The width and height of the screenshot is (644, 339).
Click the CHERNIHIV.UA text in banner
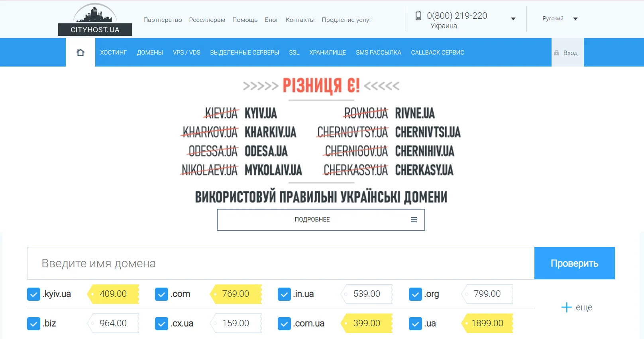pos(424,151)
